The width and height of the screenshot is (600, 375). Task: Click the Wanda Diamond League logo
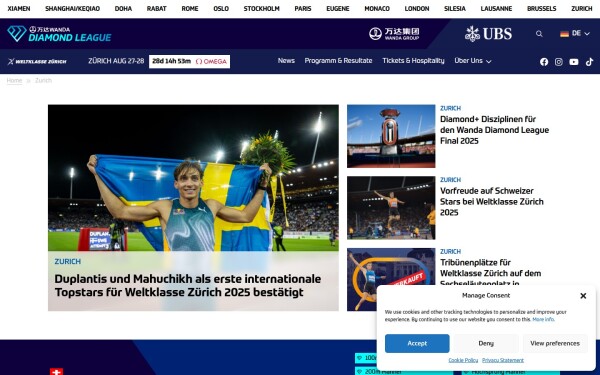(59, 34)
